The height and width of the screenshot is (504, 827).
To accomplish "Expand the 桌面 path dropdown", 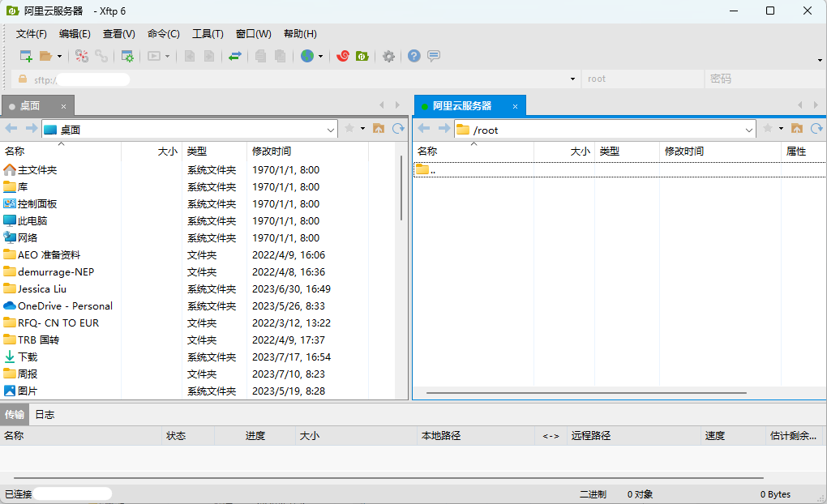I will coord(331,130).
